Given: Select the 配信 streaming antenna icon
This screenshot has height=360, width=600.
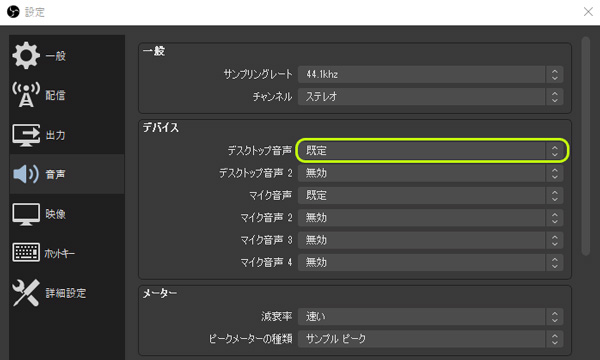Looking at the screenshot, I should (x=26, y=95).
